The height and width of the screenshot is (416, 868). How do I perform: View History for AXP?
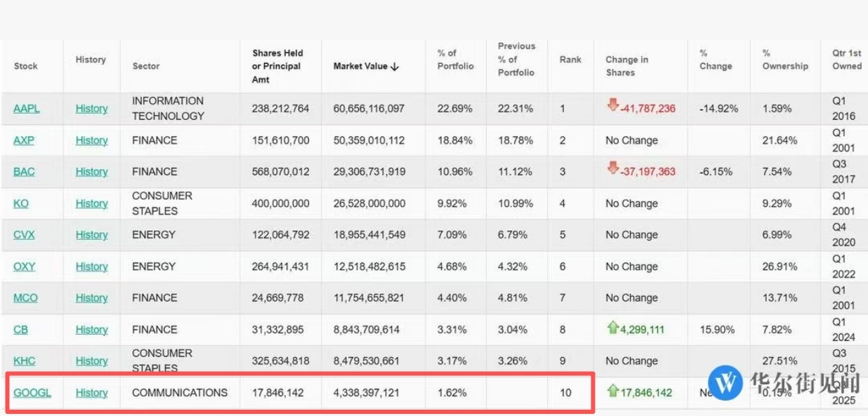pyautogui.click(x=91, y=140)
